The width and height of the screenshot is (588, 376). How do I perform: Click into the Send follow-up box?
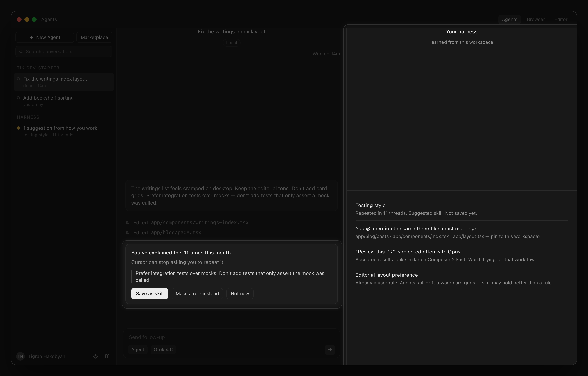pos(232,337)
